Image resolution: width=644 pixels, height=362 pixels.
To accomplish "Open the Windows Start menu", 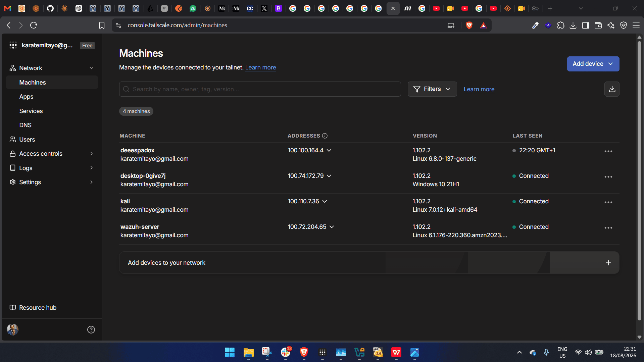I will pos(230,353).
